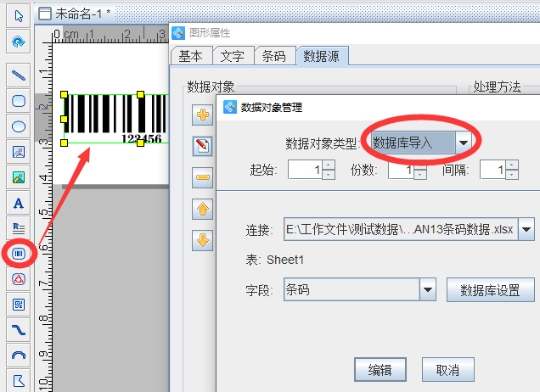This screenshot has height=392, width=540.
Task: Click the 起始 number input field
Action: coord(305,170)
